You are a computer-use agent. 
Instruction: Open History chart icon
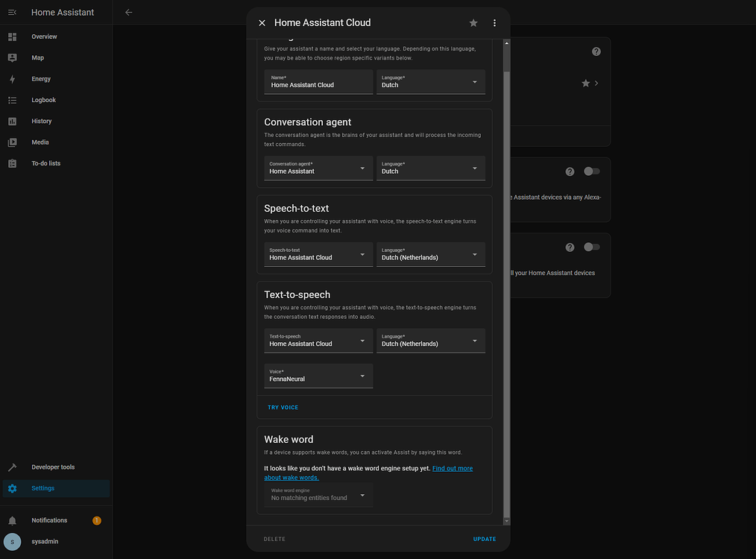pyautogui.click(x=13, y=121)
